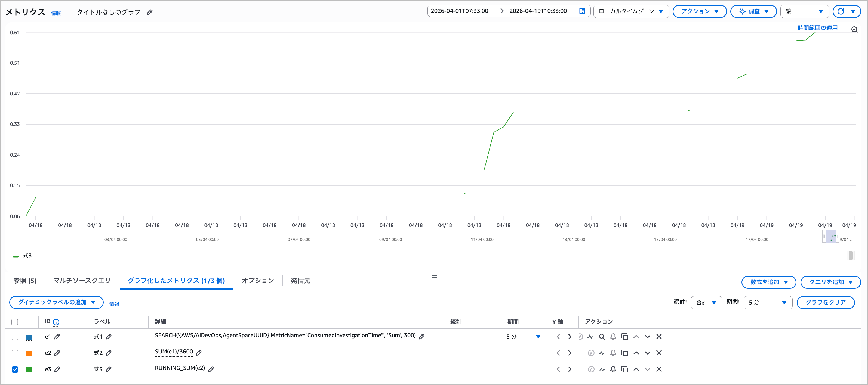Remove expression e3 with the X icon
This screenshot has height=385, width=868.
click(x=659, y=369)
